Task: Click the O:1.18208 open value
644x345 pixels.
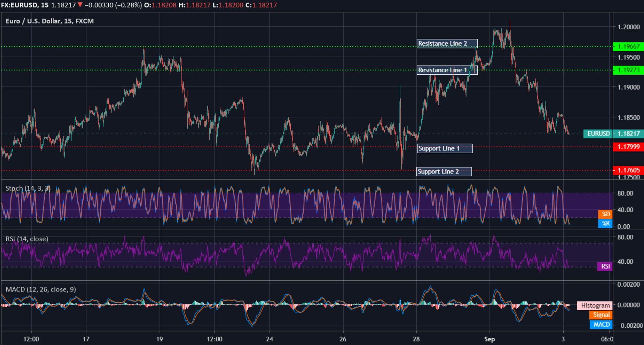Action: (160, 5)
